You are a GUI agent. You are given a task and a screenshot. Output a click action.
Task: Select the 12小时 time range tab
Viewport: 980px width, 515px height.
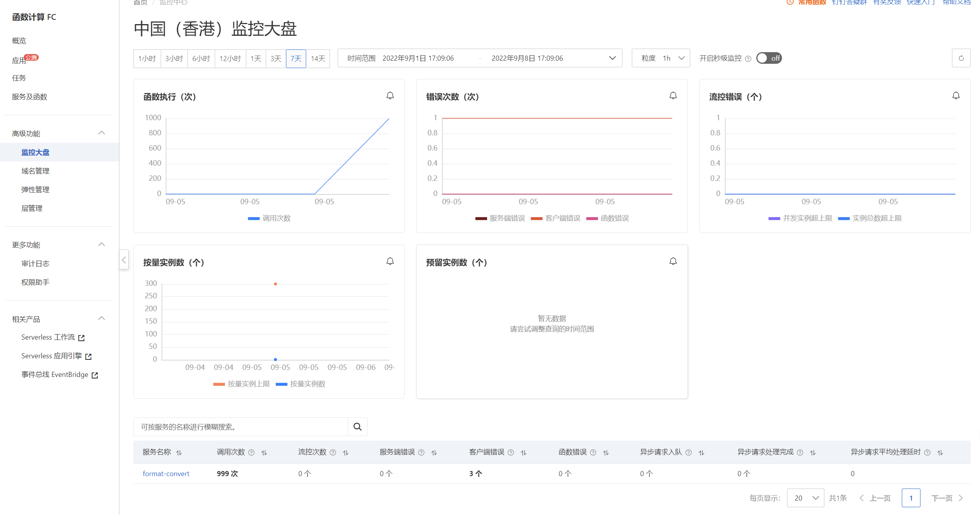(x=230, y=59)
